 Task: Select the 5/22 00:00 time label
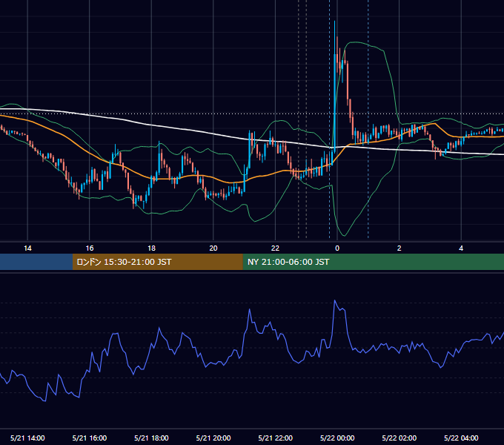click(x=337, y=438)
